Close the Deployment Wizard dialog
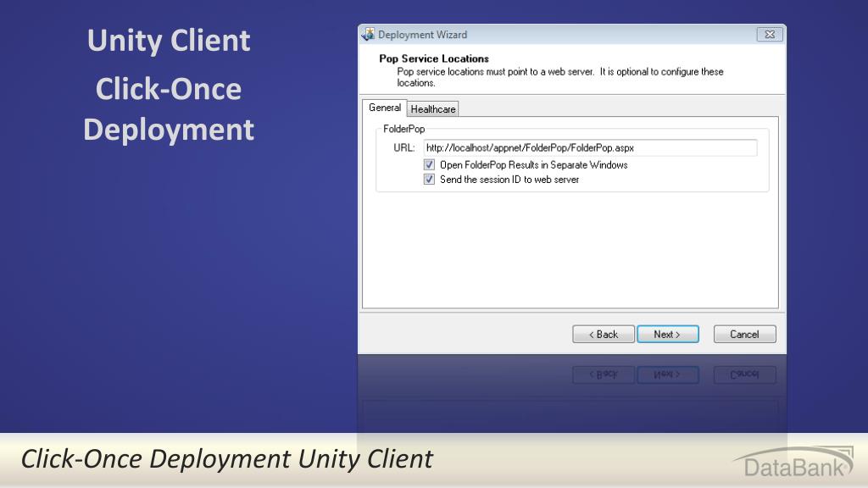The height and width of the screenshot is (488, 868). (x=770, y=34)
